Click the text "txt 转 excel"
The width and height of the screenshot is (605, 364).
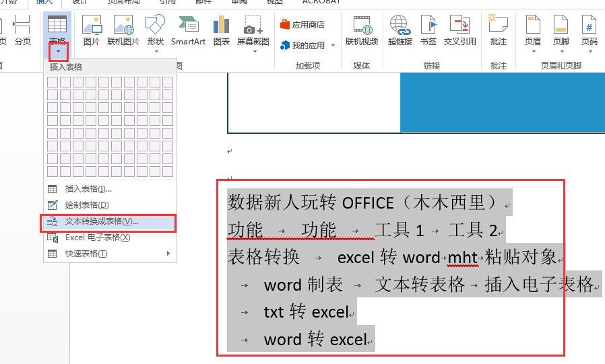(x=306, y=312)
